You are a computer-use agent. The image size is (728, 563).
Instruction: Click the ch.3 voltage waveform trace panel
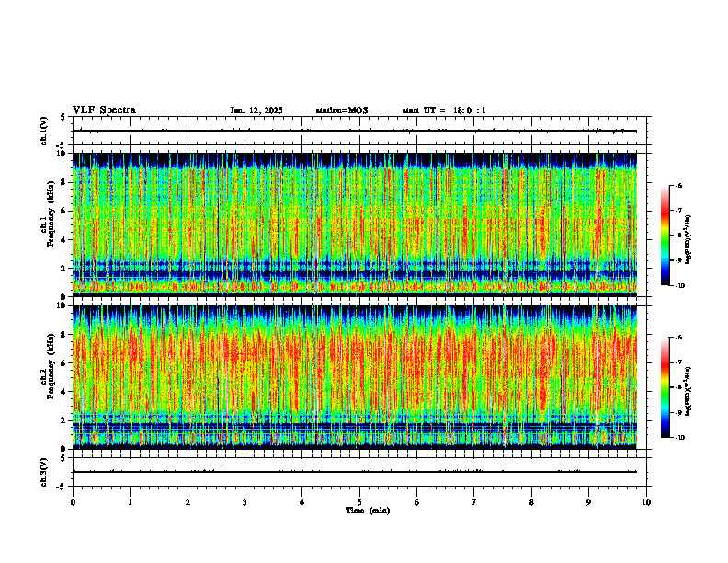pos(359,472)
